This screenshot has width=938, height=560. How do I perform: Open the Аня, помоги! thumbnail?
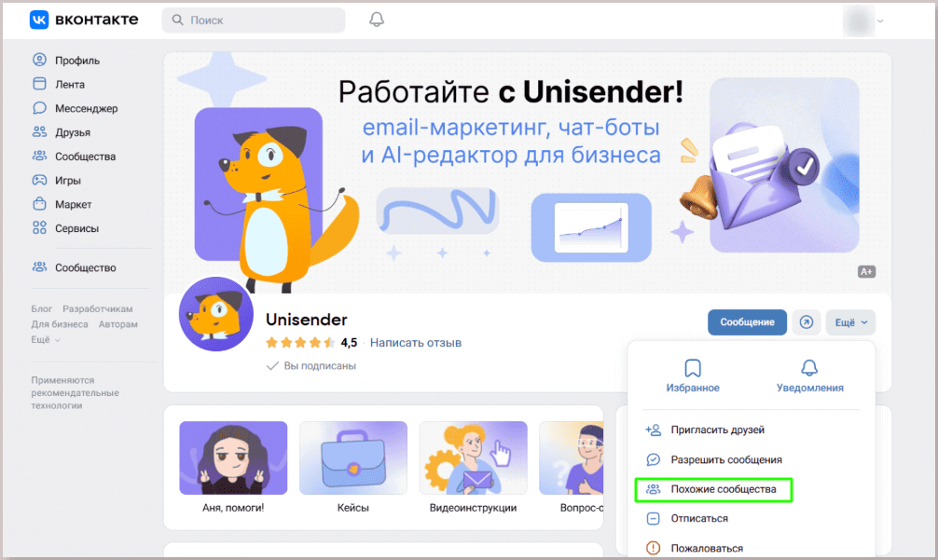(x=233, y=458)
